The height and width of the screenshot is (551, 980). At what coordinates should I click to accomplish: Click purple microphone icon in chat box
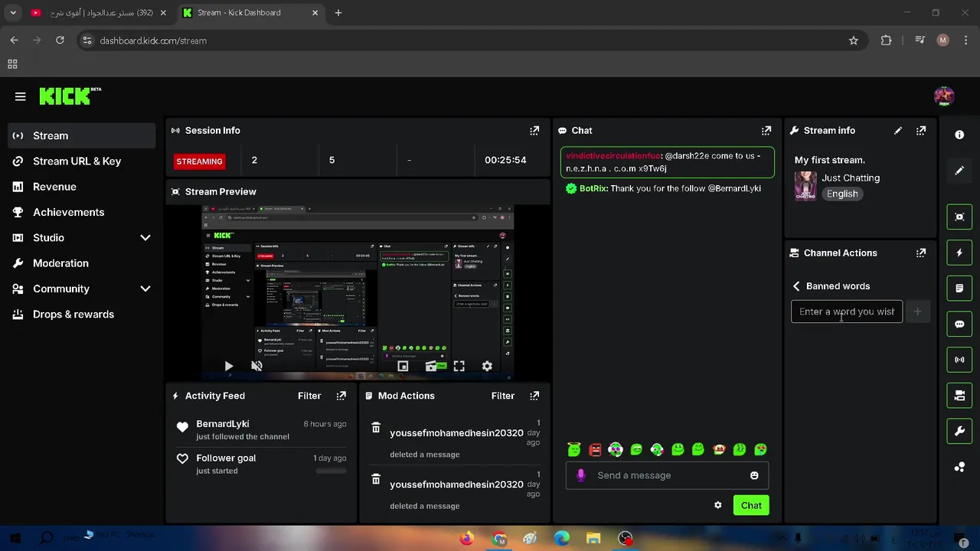(x=581, y=475)
